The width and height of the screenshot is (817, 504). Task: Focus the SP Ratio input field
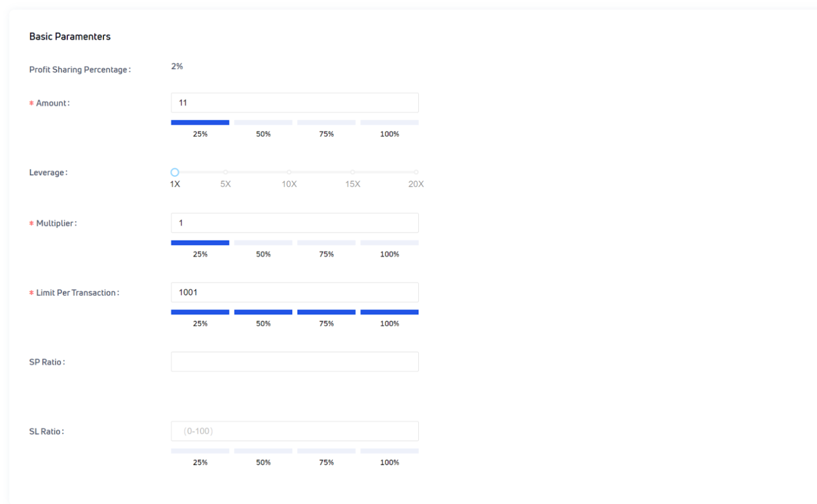pyautogui.click(x=294, y=362)
